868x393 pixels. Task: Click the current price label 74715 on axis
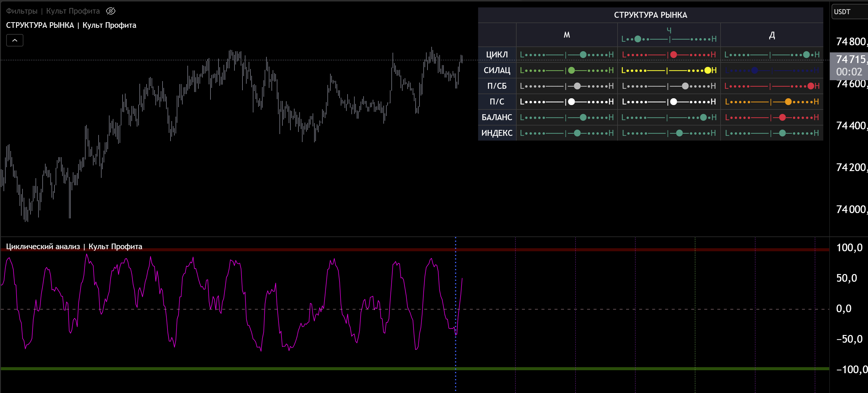[x=851, y=59]
